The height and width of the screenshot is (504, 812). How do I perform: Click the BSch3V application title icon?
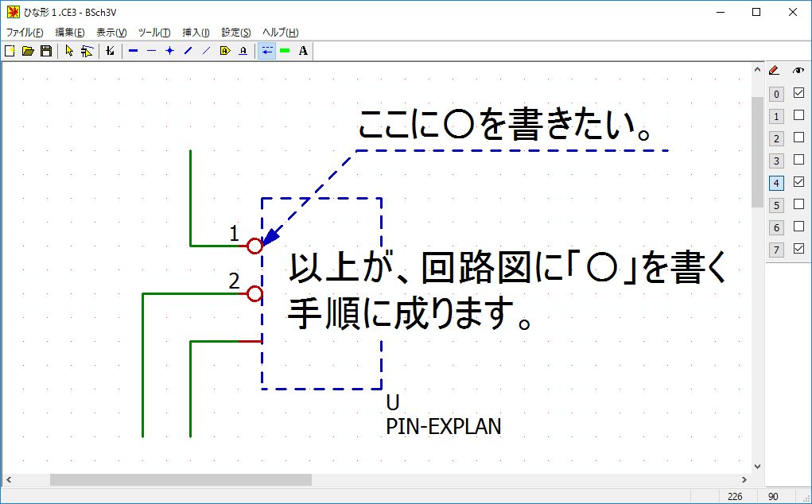13,12
